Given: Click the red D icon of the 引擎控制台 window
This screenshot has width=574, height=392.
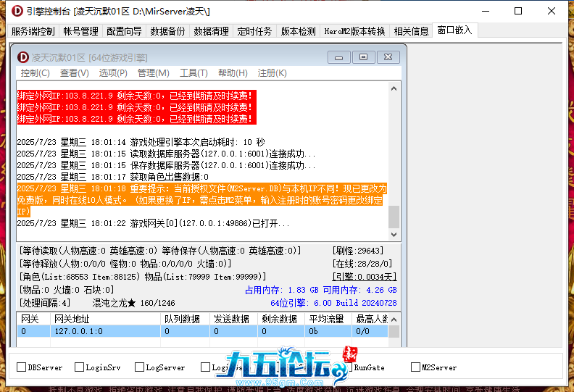Looking at the screenshot, I should click(x=17, y=11).
